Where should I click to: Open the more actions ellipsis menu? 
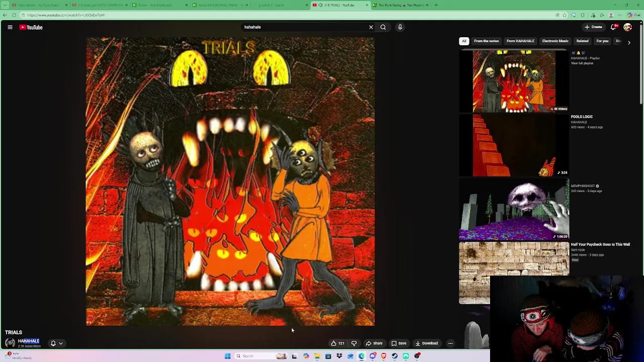pyautogui.click(x=450, y=343)
